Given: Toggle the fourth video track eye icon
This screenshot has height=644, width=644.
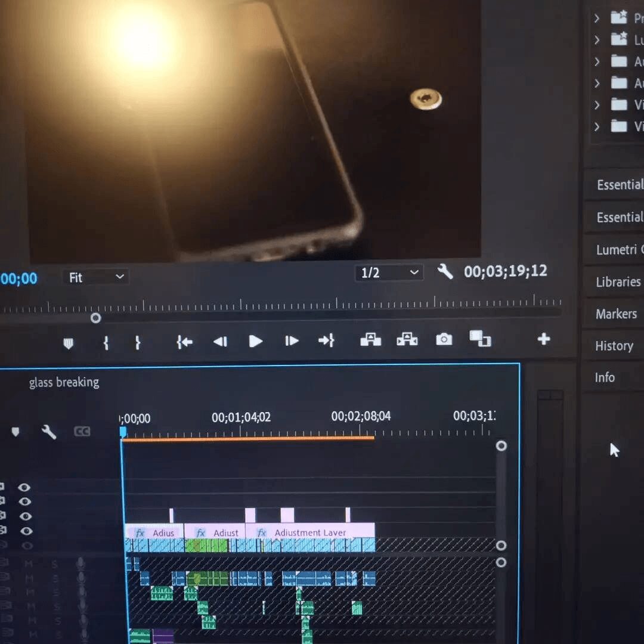Looking at the screenshot, I should 26,531.
